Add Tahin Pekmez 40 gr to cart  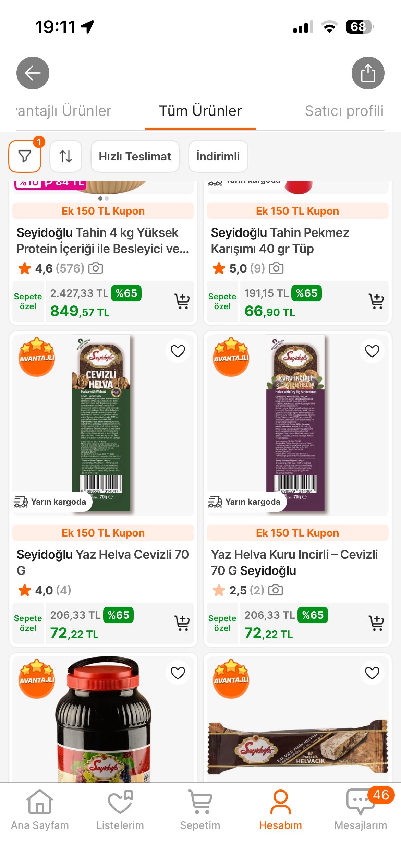376,301
